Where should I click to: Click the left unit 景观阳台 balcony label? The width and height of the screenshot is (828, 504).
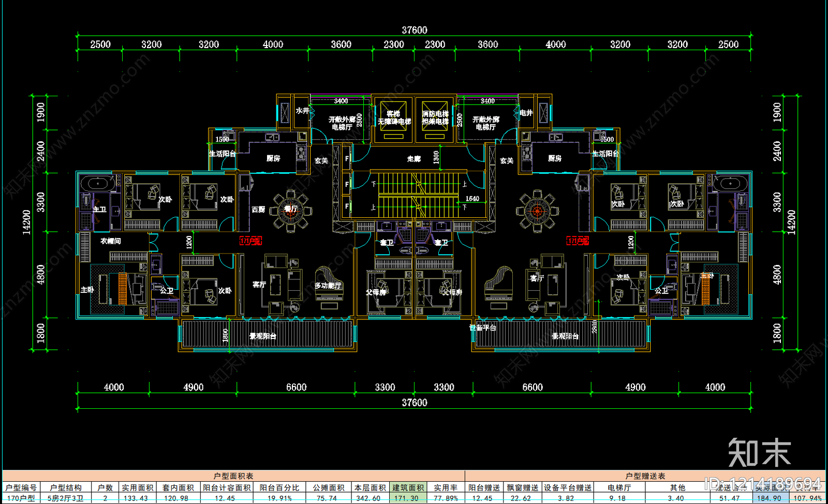[263, 336]
